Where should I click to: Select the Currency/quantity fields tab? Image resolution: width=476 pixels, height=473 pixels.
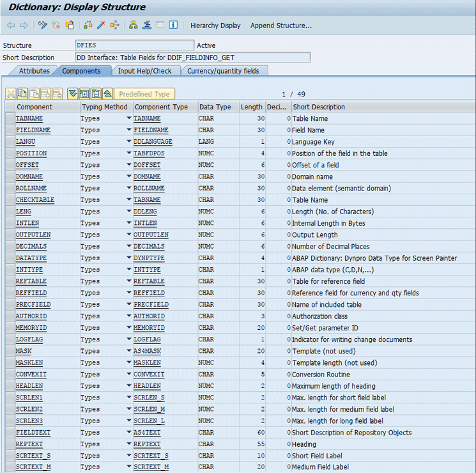click(x=223, y=71)
